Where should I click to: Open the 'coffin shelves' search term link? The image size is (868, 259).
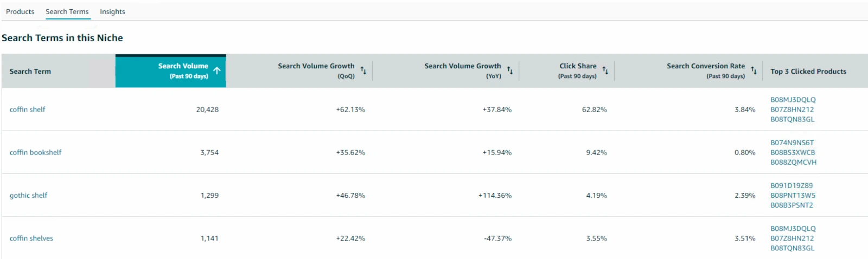click(x=31, y=238)
